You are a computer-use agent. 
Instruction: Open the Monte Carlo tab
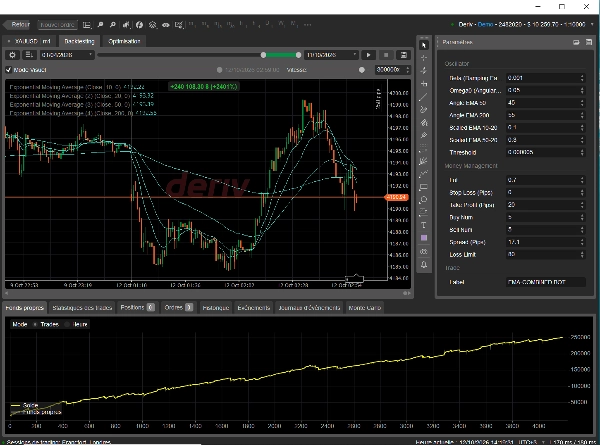point(364,308)
